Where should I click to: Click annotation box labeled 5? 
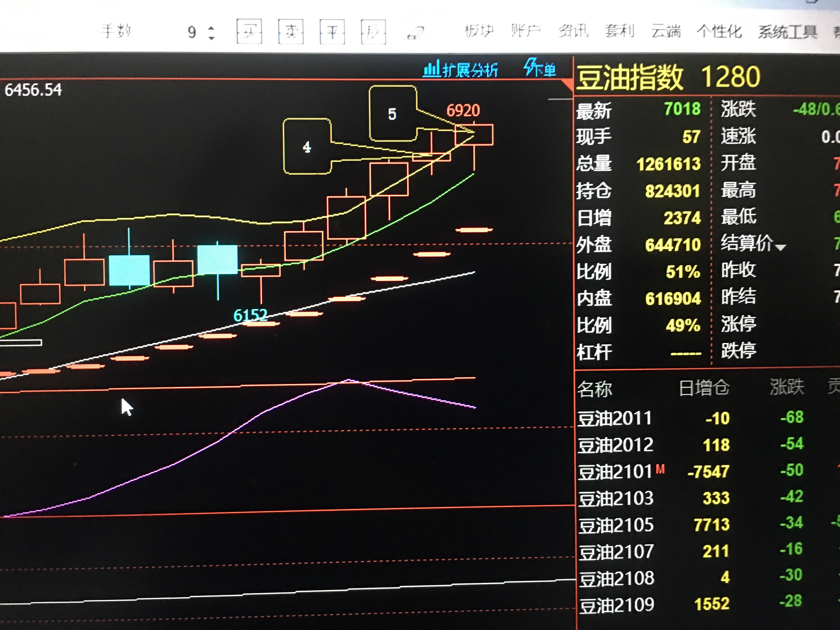[x=393, y=114]
